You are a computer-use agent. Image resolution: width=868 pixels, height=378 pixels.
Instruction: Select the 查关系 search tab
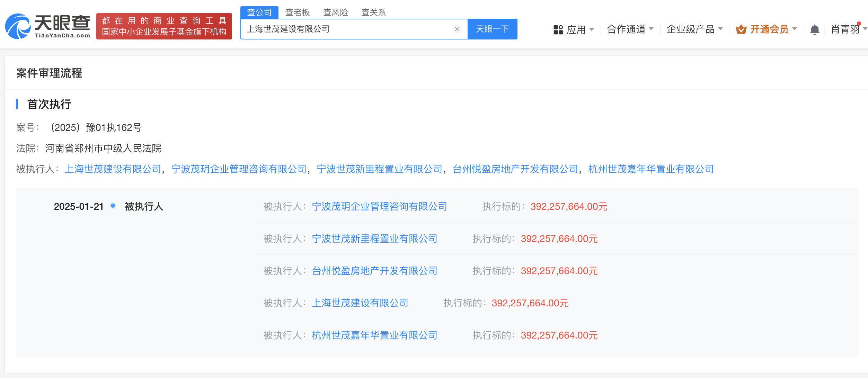pos(373,12)
